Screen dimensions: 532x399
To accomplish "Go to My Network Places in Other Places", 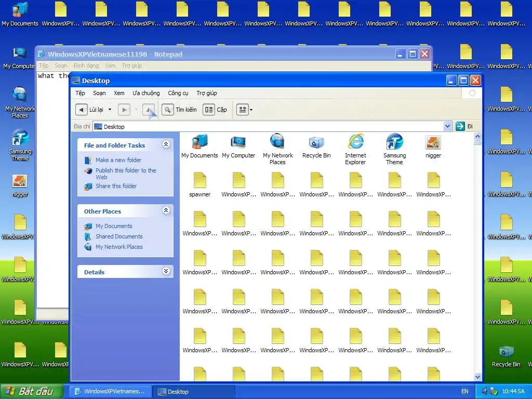I will point(119,247).
